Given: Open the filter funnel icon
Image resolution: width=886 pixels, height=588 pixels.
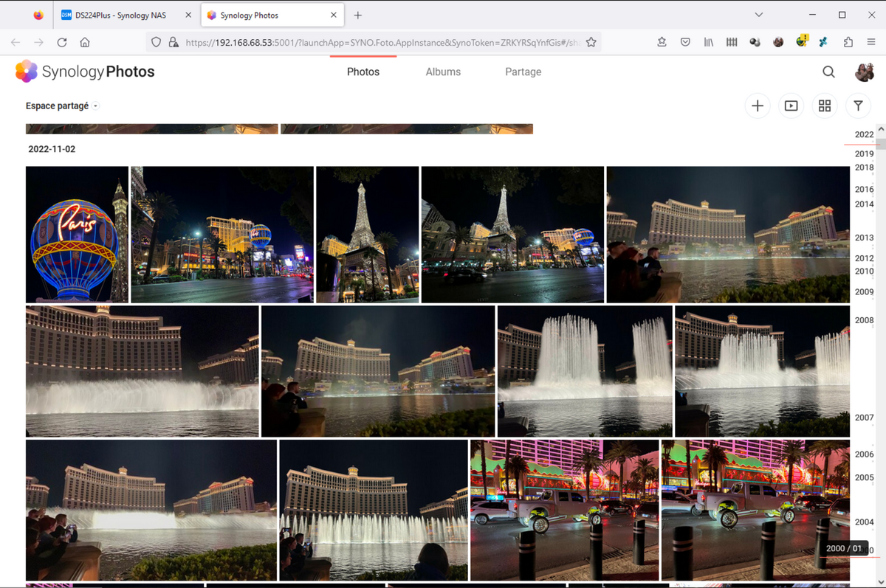Looking at the screenshot, I should click(858, 106).
